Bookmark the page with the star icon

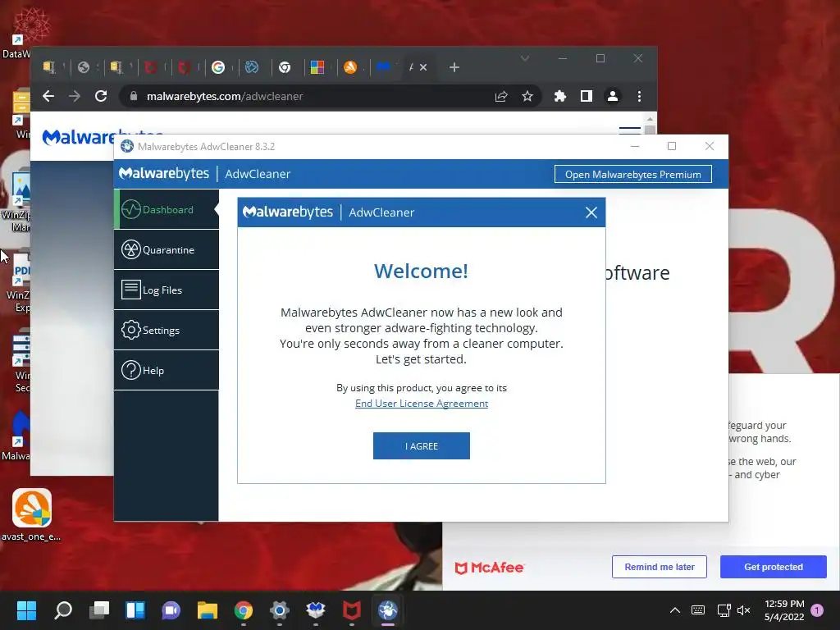click(x=527, y=97)
